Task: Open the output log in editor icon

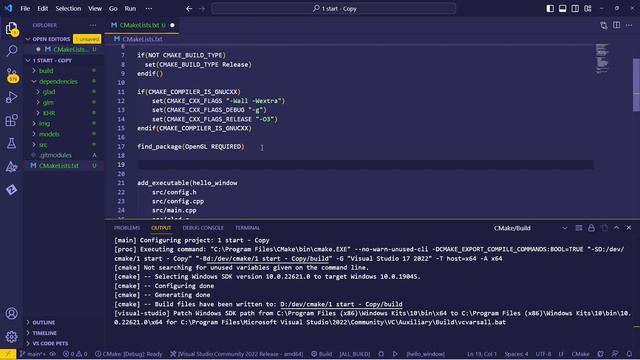Action: [x=604, y=228]
